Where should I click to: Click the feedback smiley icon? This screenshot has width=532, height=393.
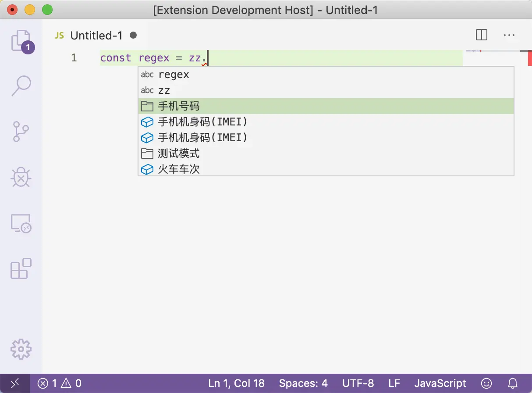[486, 383]
